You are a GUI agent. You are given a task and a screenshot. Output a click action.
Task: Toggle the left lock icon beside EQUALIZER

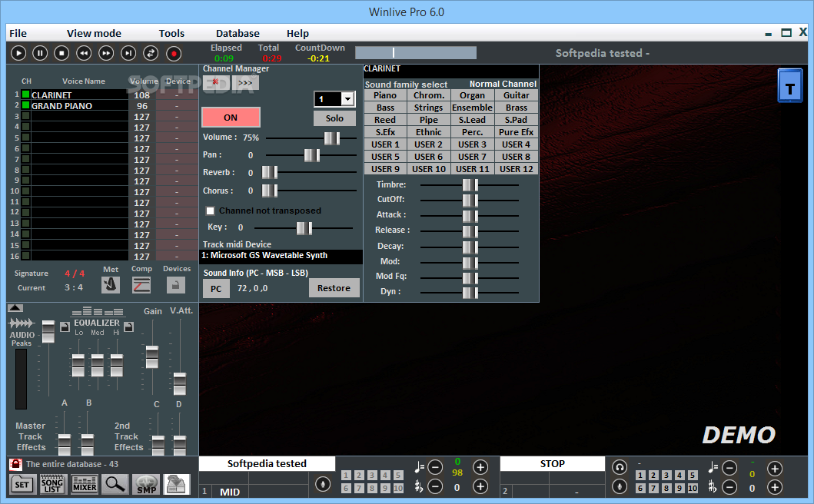(x=65, y=327)
